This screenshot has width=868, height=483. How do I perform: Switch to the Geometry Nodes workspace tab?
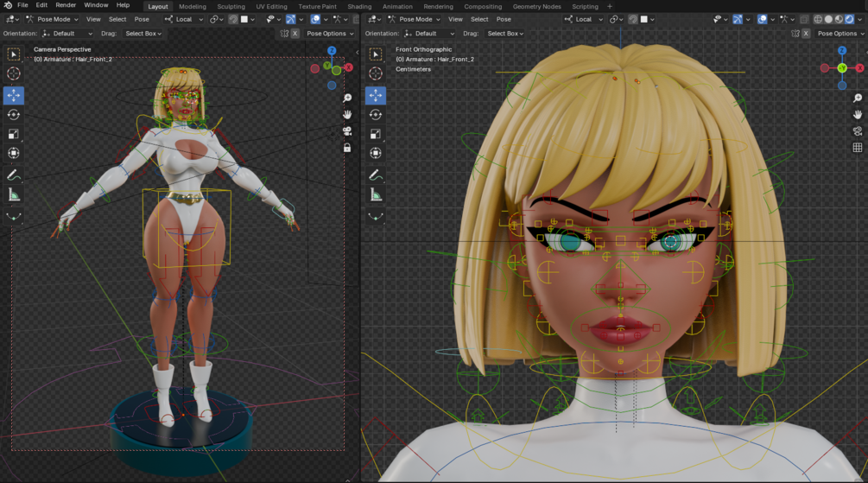coord(536,7)
